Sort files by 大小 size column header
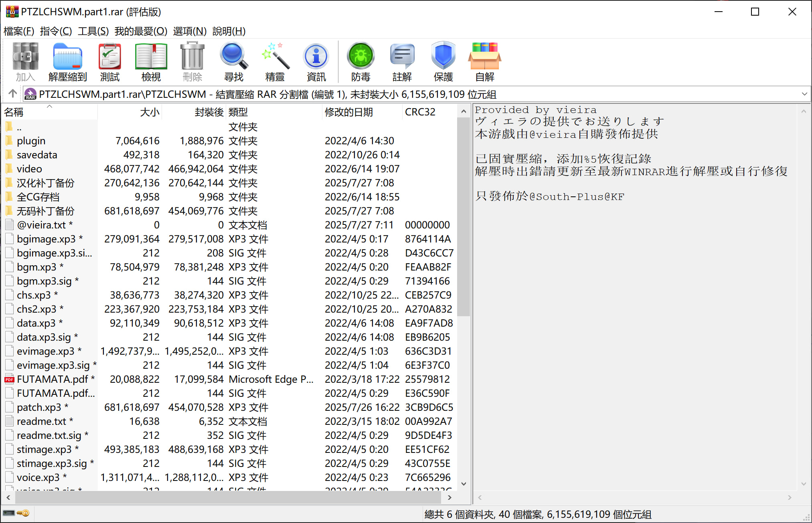The height and width of the screenshot is (523, 812). coord(150,112)
